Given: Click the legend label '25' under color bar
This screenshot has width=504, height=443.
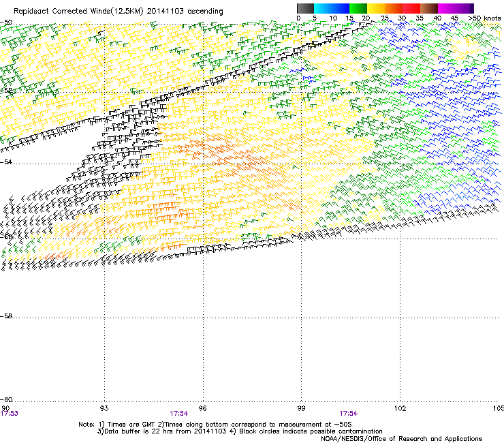Looking at the screenshot, I should tap(385, 18).
